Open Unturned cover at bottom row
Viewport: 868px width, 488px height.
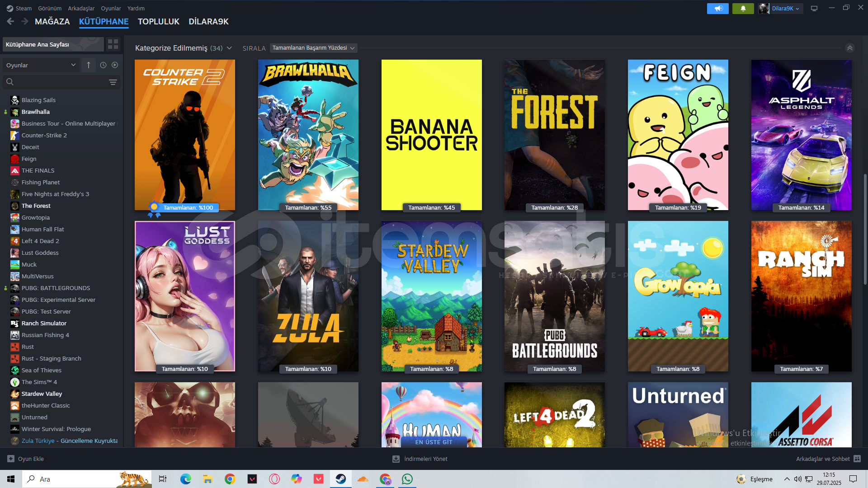pos(678,415)
